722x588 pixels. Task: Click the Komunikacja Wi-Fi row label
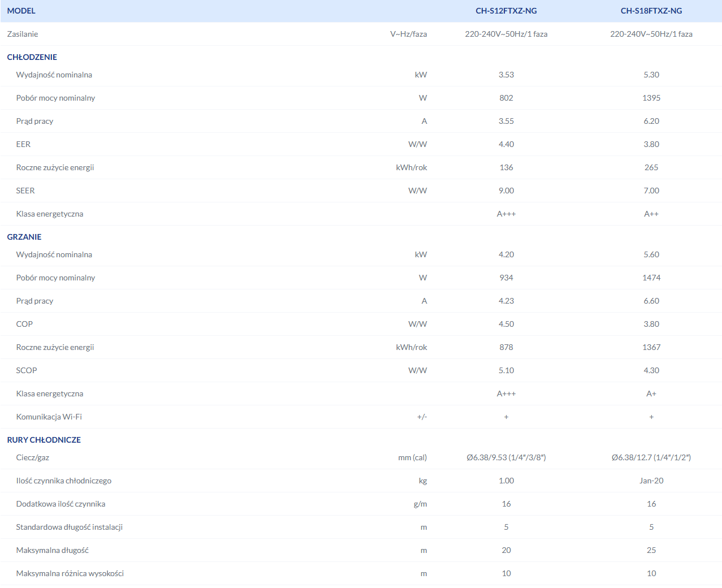pos(49,417)
